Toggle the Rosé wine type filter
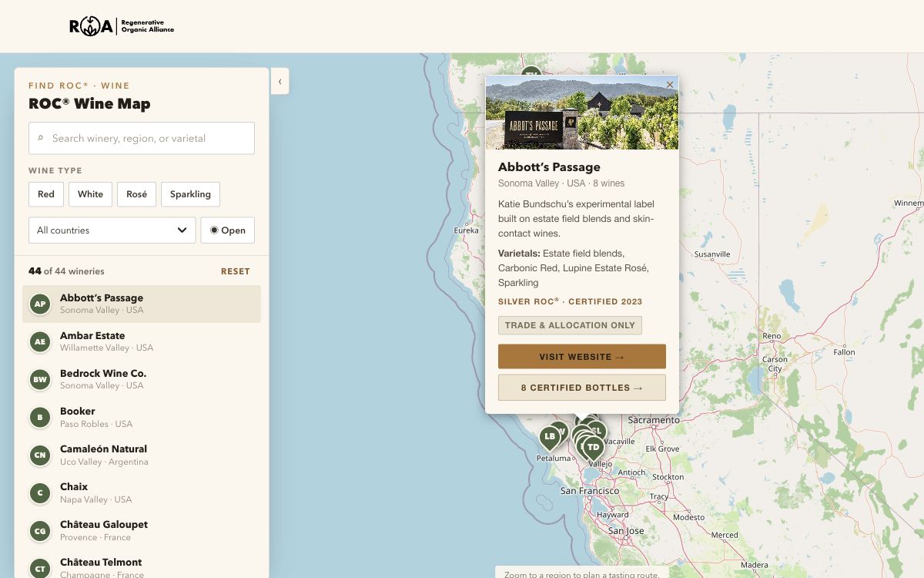The image size is (924, 578). pyautogui.click(x=137, y=194)
